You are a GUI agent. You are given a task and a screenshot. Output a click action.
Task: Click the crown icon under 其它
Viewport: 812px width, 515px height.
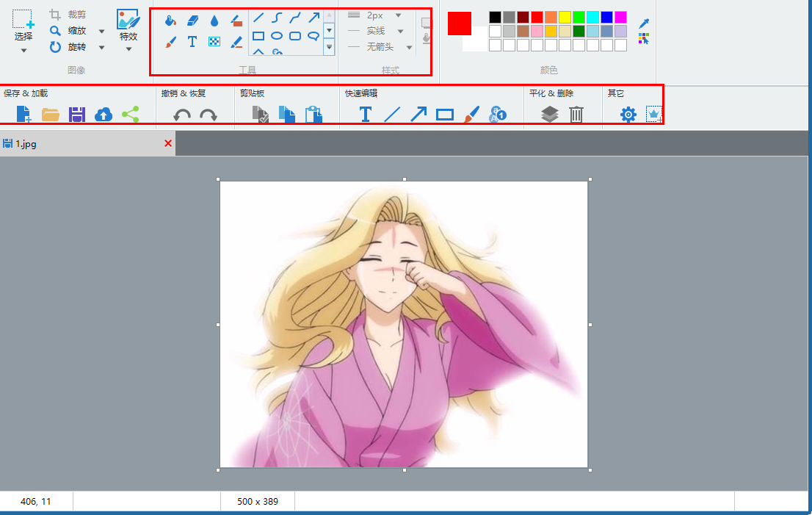click(654, 114)
